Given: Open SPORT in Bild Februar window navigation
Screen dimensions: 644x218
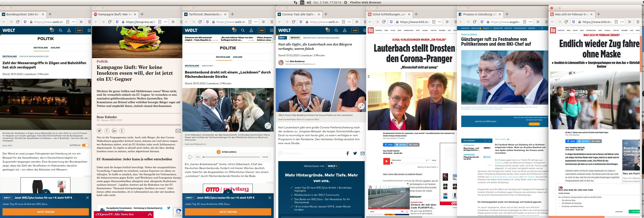Looking at the screenshot, I should [x=600, y=31].
